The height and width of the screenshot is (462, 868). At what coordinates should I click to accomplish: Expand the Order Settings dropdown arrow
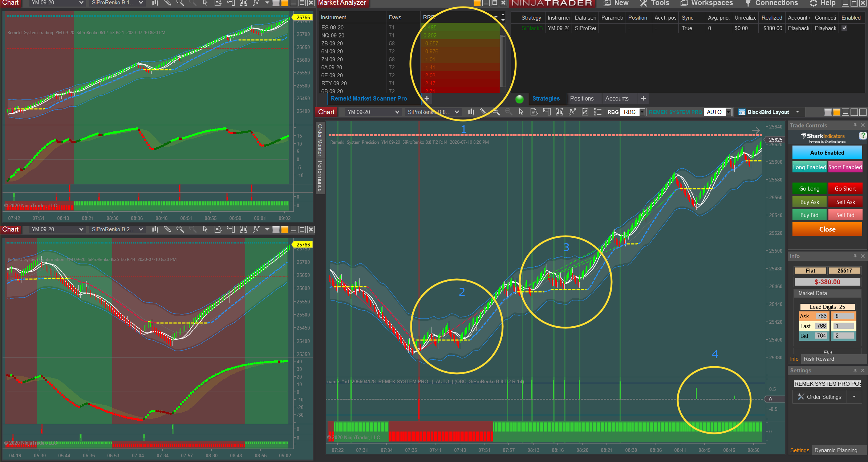coord(854,397)
